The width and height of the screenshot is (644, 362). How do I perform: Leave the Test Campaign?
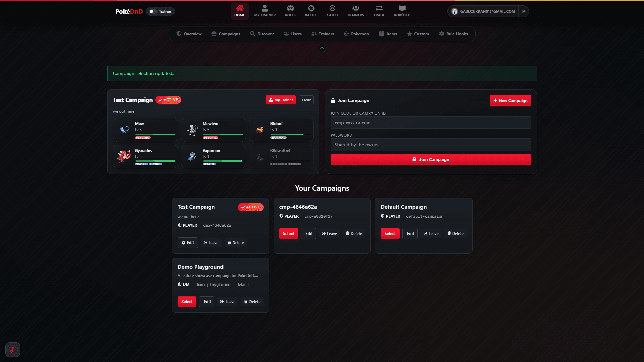211,243
